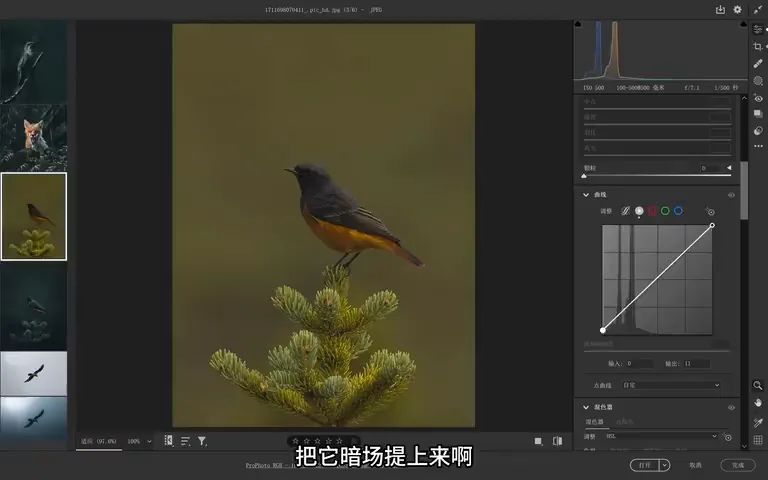Image resolution: width=768 pixels, height=480 pixels.
Task: Pick the curve targeted adjustment tool
Action: (x=710, y=212)
